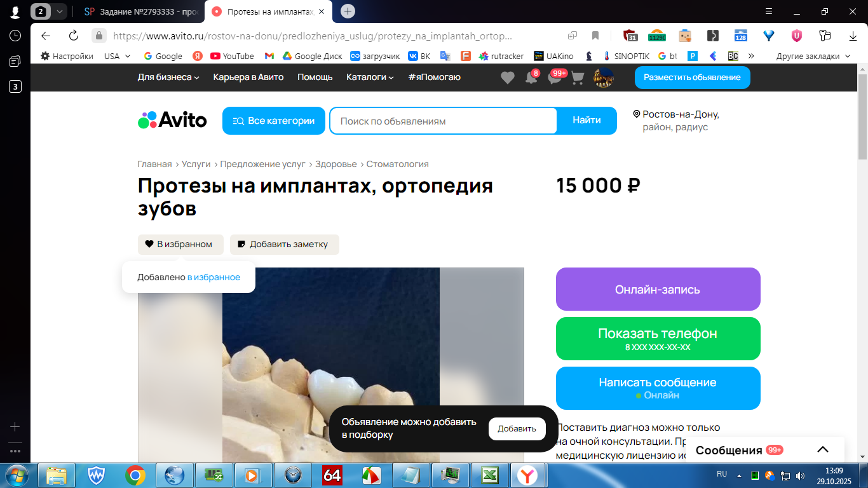868x488 pixels.
Task: Open rutracker bookmark
Action: pyautogui.click(x=501, y=56)
